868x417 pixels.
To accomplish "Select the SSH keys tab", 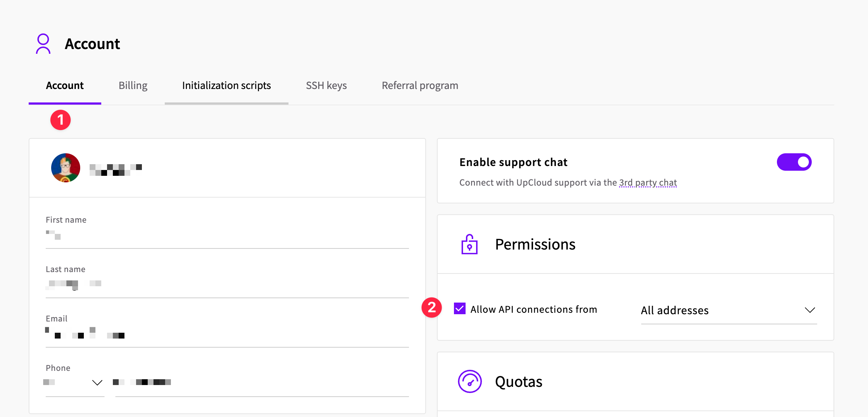I will point(326,86).
